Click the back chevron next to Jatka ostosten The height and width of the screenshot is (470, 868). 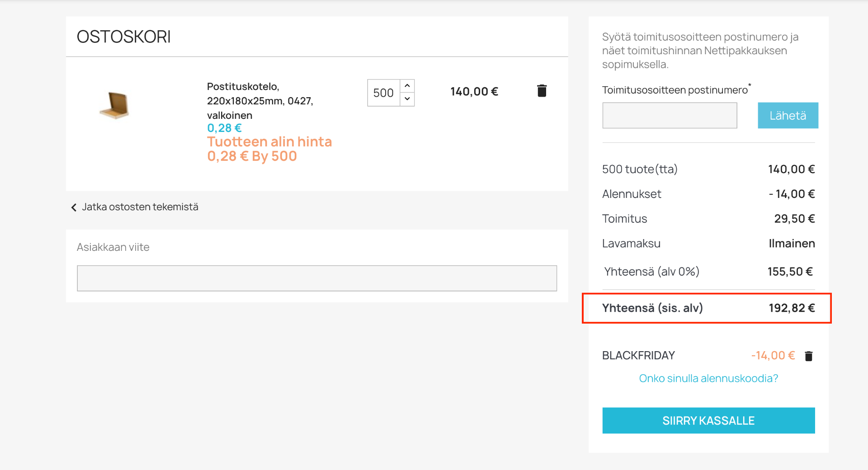(x=74, y=207)
